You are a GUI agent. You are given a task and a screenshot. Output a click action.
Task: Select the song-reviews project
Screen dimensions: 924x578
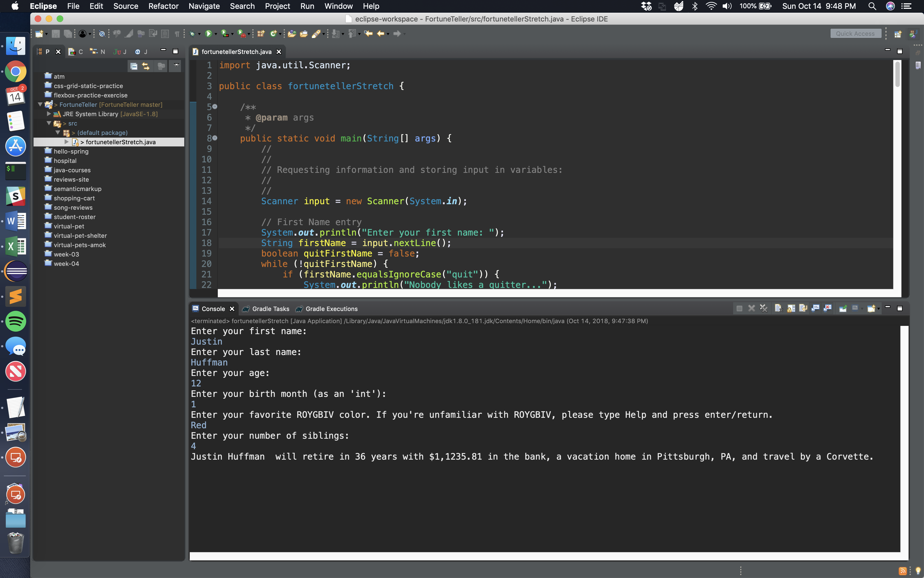pos(73,208)
